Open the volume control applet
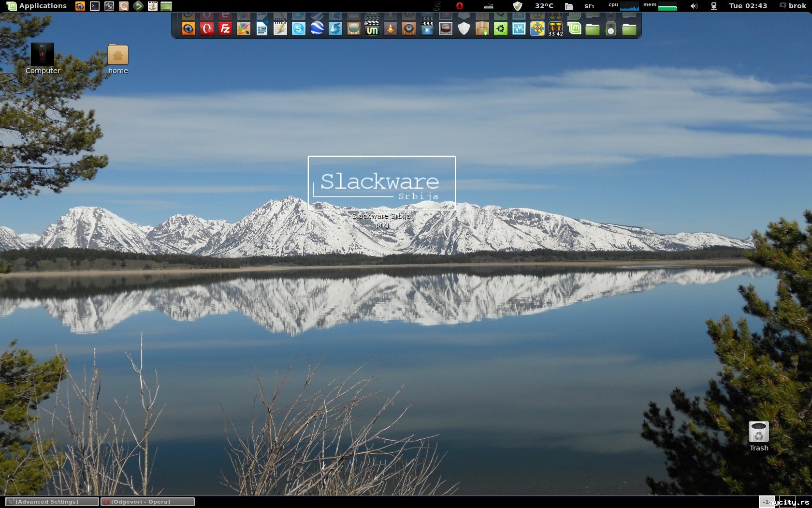Image resolution: width=812 pixels, height=508 pixels. click(694, 6)
